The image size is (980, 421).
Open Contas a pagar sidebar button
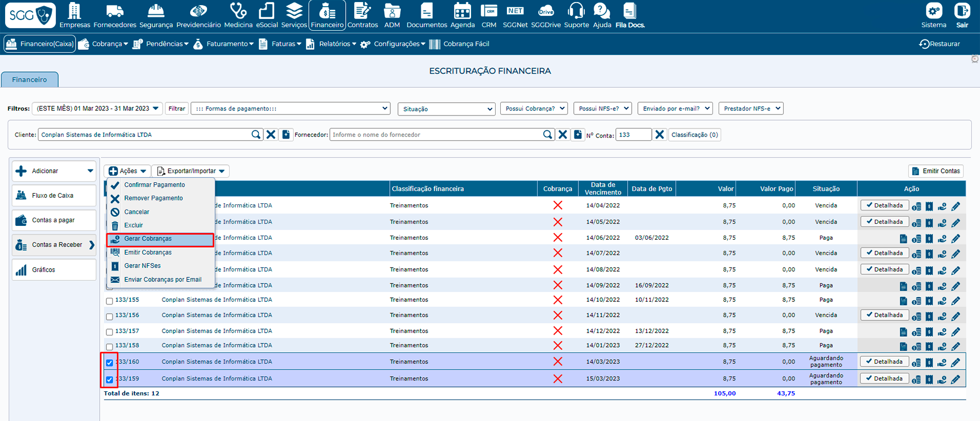54,220
